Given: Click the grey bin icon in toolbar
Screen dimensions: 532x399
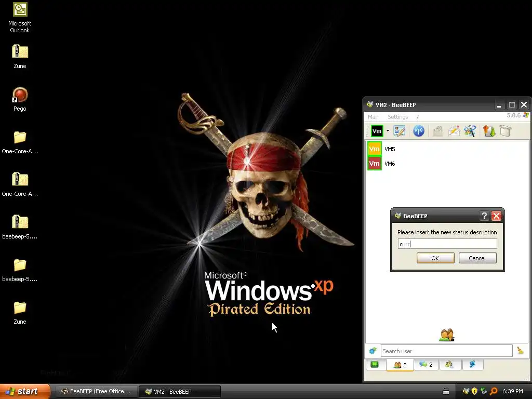Looking at the screenshot, I should [x=505, y=131].
